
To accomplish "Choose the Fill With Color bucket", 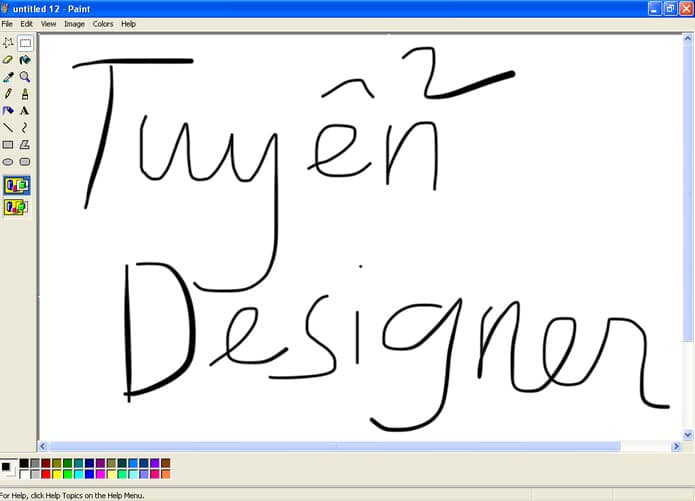I will point(25,60).
